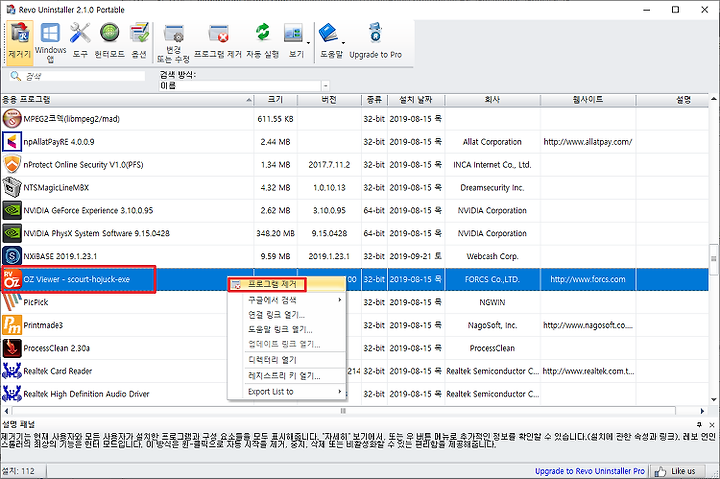The image size is (720, 479).
Task: Sort by 웹사이트 column header
Action: pos(588,100)
